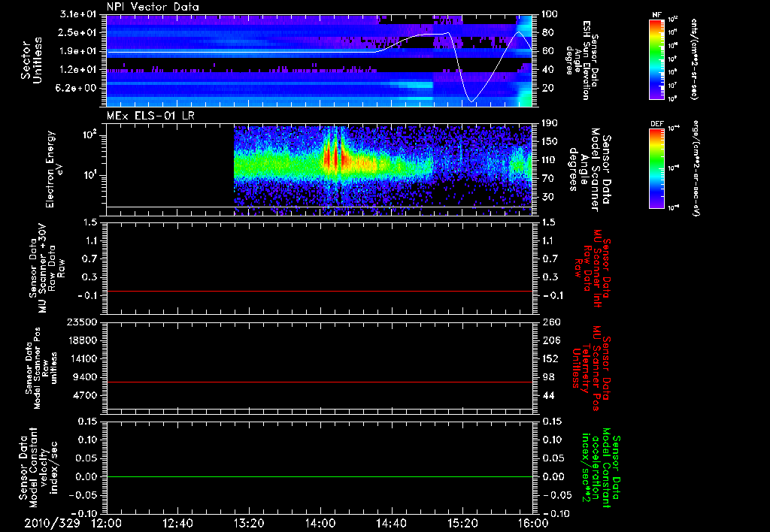
Task: Click the green line in velocity panel
Action: (x=320, y=476)
